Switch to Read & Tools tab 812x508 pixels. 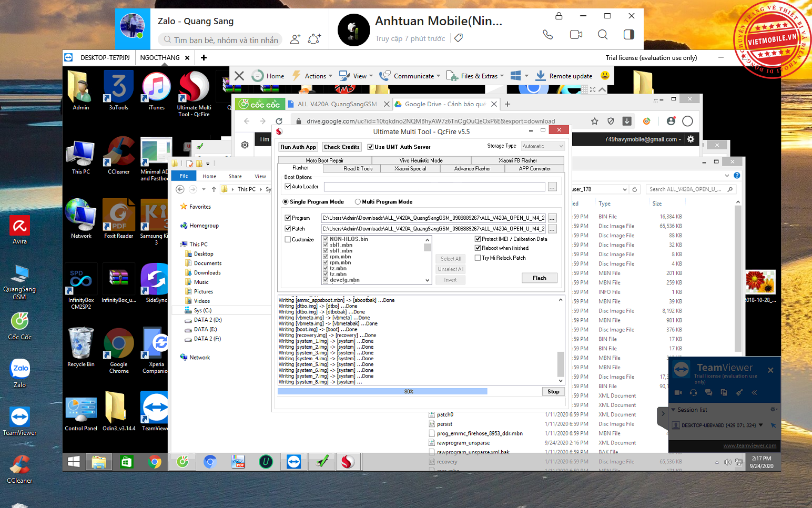pyautogui.click(x=358, y=168)
